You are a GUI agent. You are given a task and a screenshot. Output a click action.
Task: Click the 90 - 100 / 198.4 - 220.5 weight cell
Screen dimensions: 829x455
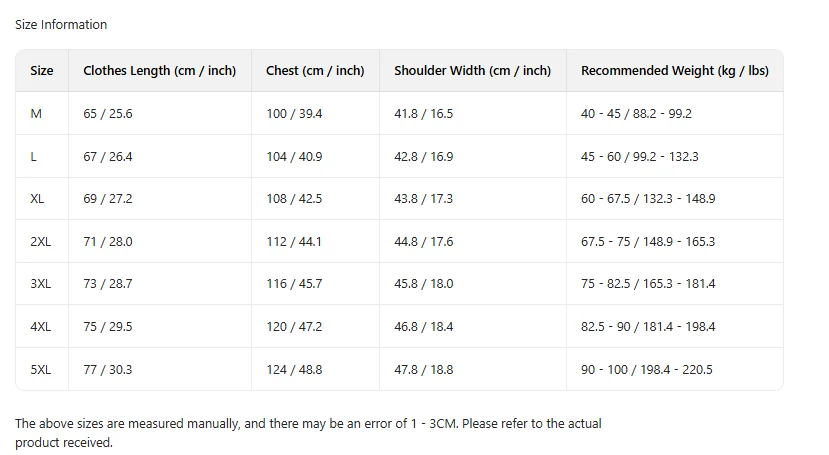pyautogui.click(x=646, y=370)
